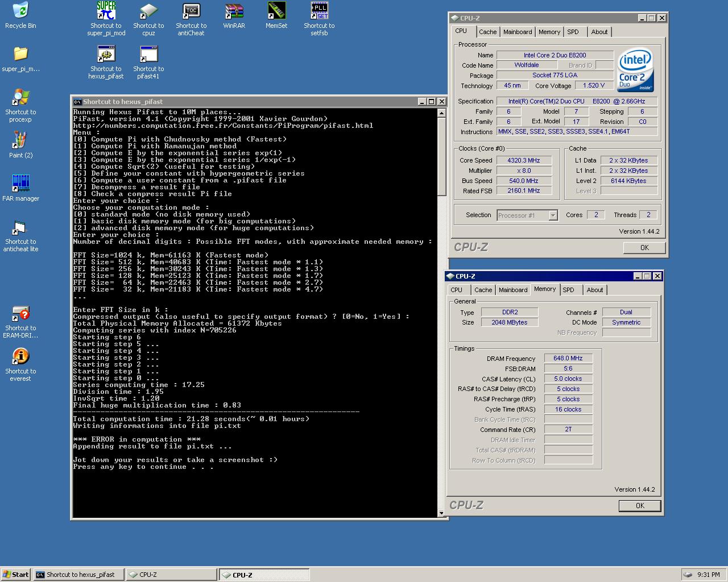This screenshot has height=582, width=728.
Task: Open the Paint (2) desktop icon
Action: [x=20, y=140]
